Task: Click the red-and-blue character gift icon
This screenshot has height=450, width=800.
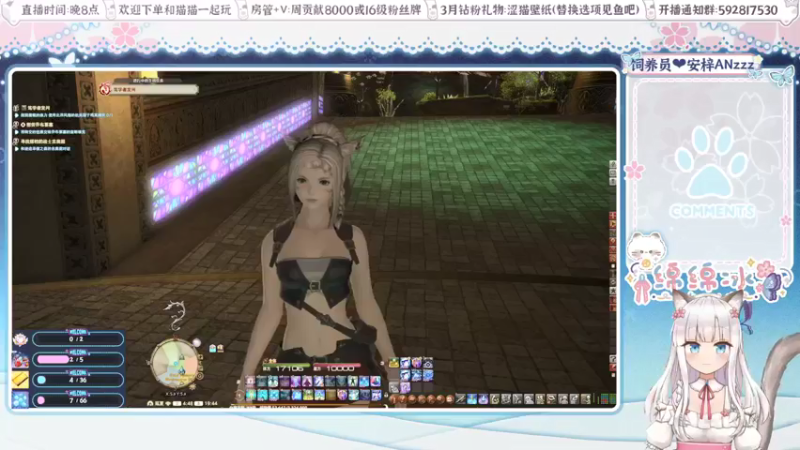Action: click(20, 360)
